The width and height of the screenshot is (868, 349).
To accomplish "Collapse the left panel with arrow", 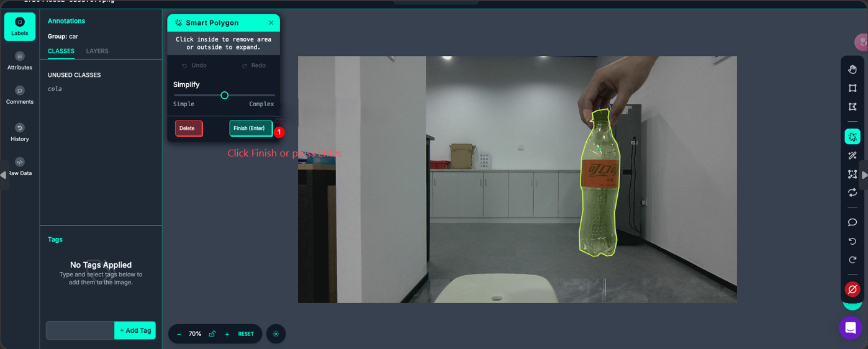I will [x=4, y=175].
